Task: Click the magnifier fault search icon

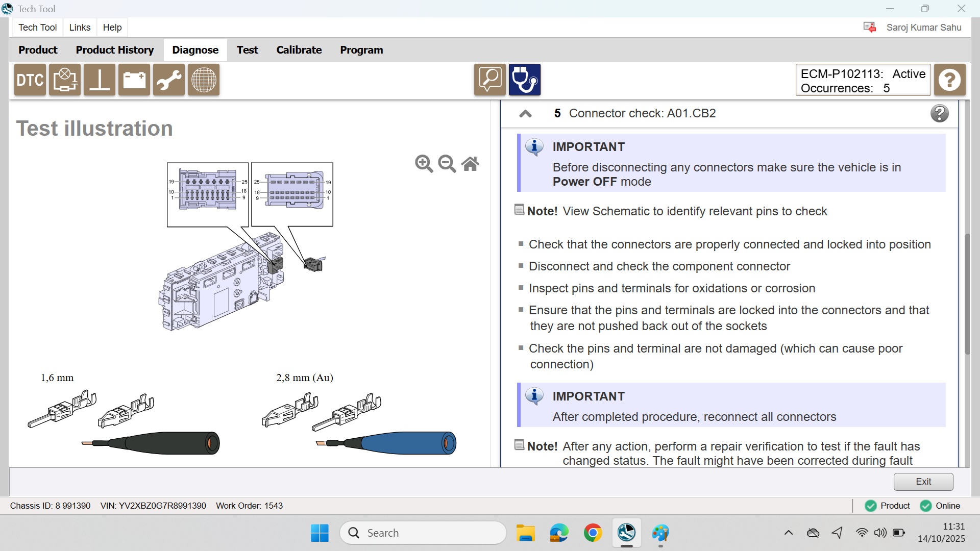Action: point(489,80)
